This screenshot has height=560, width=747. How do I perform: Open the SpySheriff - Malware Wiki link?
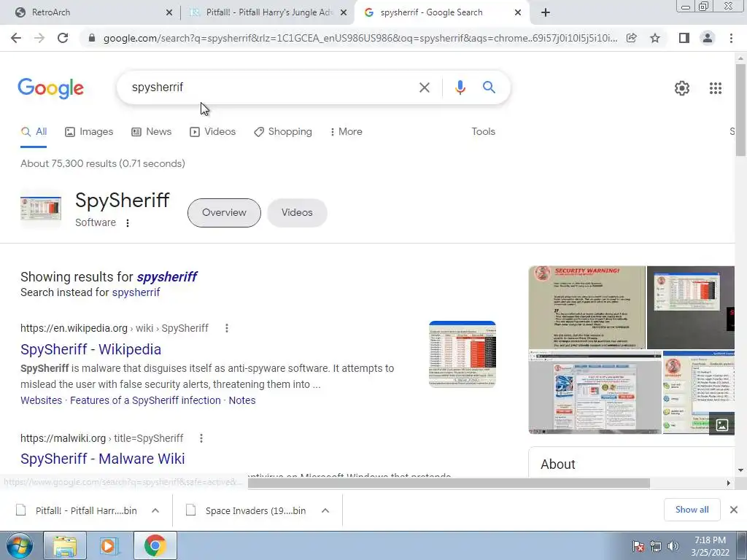click(x=102, y=459)
